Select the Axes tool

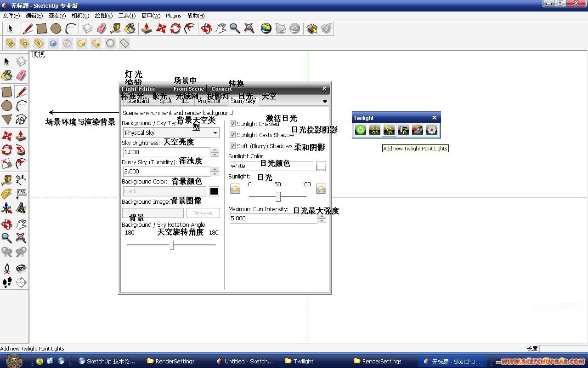(x=7, y=208)
